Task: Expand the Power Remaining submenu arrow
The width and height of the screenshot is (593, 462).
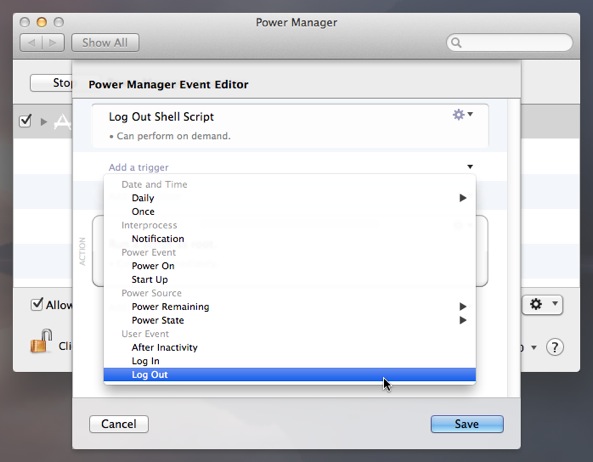Action: click(x=463, y=306)
